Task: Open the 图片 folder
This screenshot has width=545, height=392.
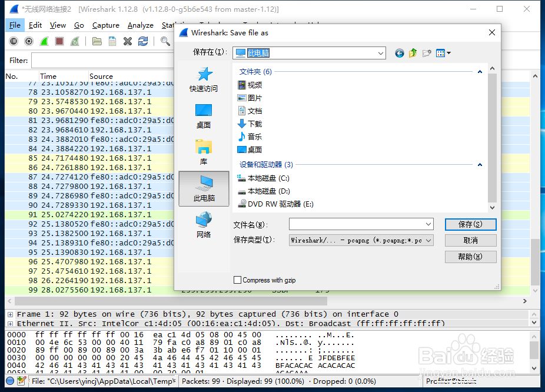Action: 250,98
